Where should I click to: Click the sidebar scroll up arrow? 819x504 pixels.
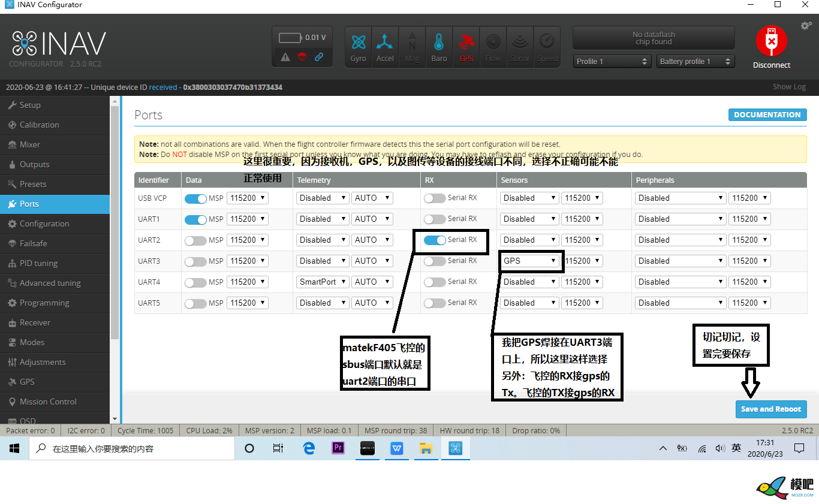click(115, 100)
